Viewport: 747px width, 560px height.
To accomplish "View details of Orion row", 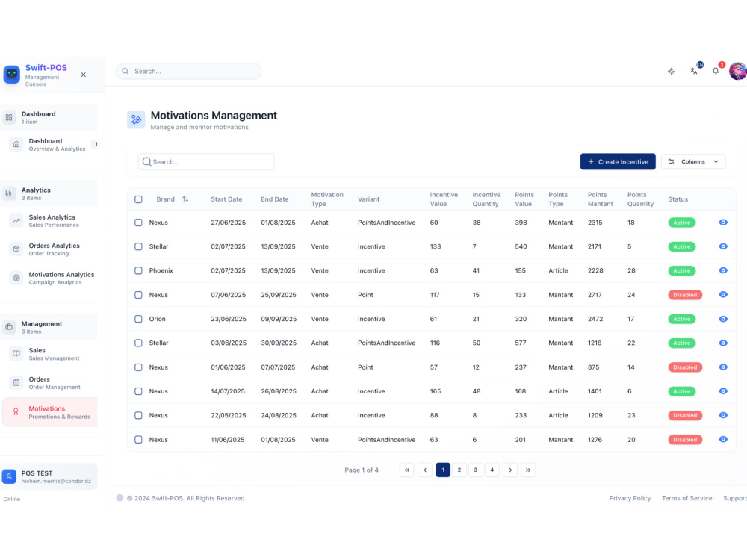I will click(x=723, y=319).
